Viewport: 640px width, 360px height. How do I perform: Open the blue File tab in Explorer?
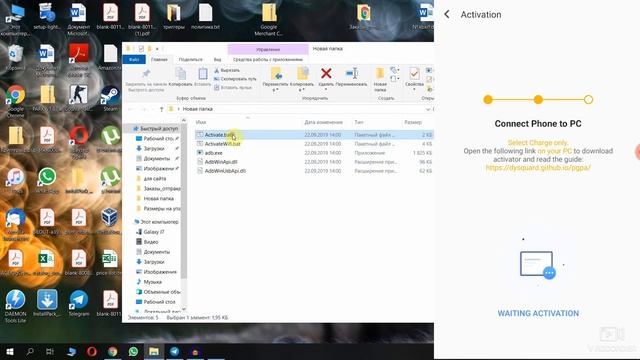134,60
